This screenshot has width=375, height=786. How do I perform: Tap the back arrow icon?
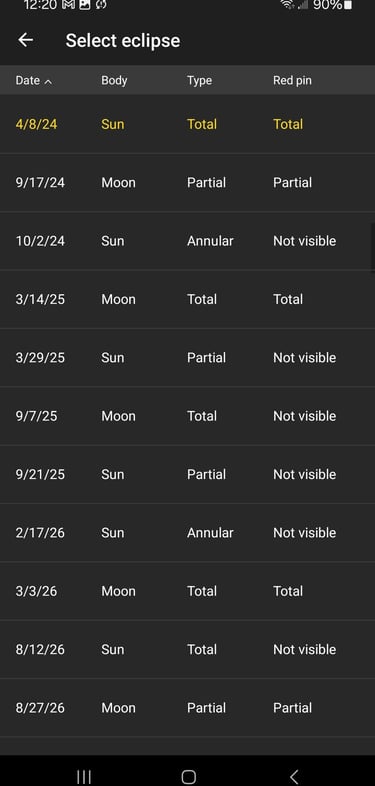(x=26, y=40)
